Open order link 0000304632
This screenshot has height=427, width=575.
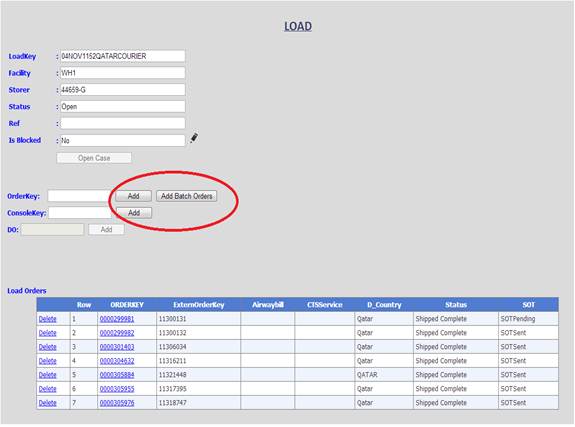117,361
